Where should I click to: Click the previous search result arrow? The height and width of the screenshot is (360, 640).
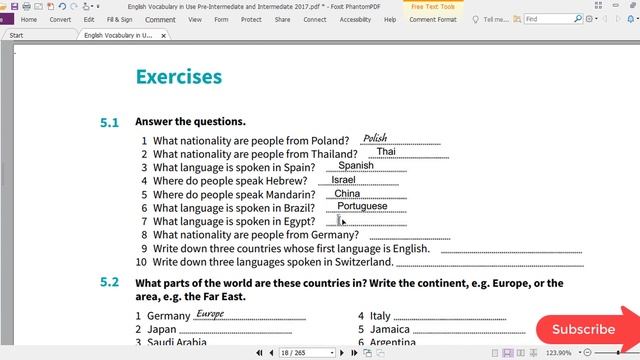[605, 19]
